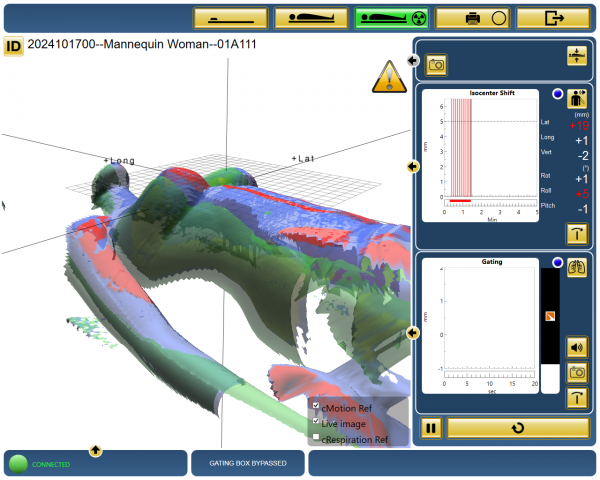Click the +Long axis label
600x480 pixels.
[x=120, y=161]
